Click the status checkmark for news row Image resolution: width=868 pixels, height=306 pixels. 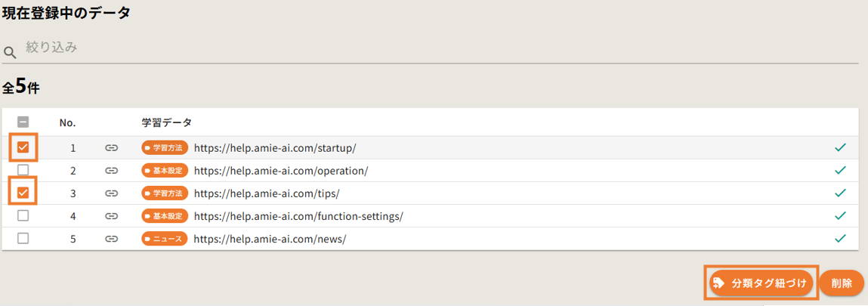[x=839, y=239]
